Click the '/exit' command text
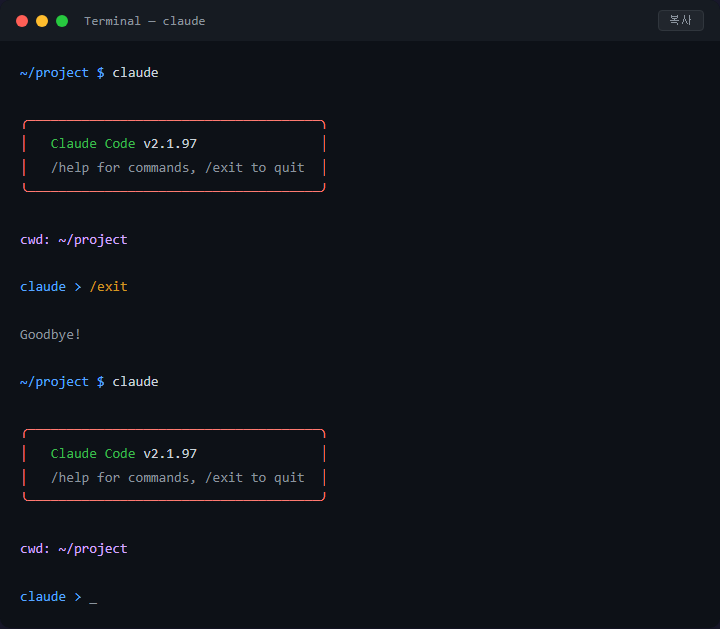720x629 pixels. pos(108,287)
